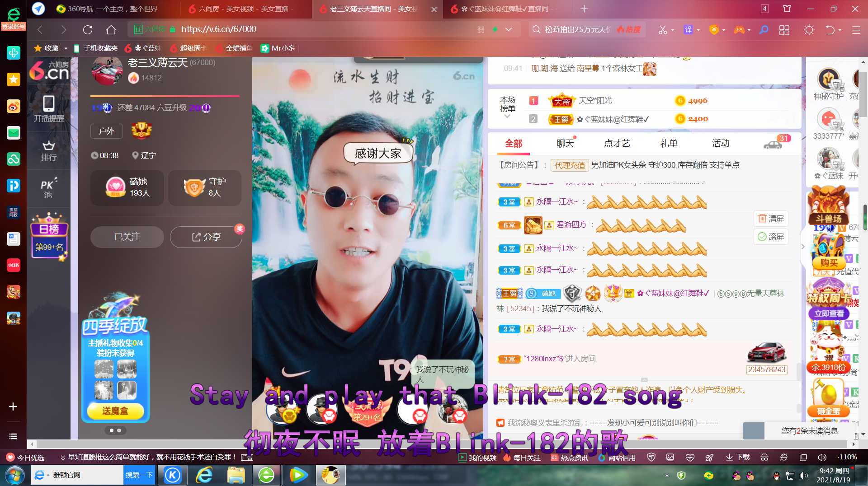Open the Weibo icon in left sidebar

[x=14, y=106]
